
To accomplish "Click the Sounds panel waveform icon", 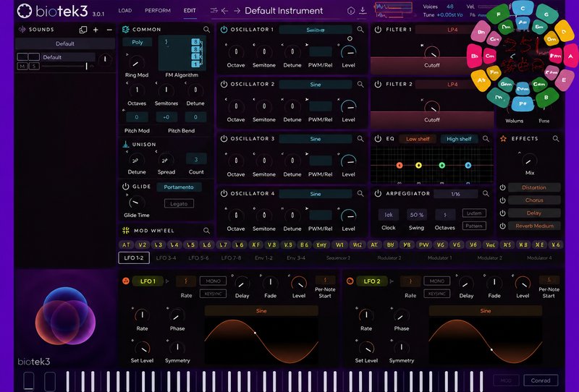I will pyautogui.click(x=22, y=29).
